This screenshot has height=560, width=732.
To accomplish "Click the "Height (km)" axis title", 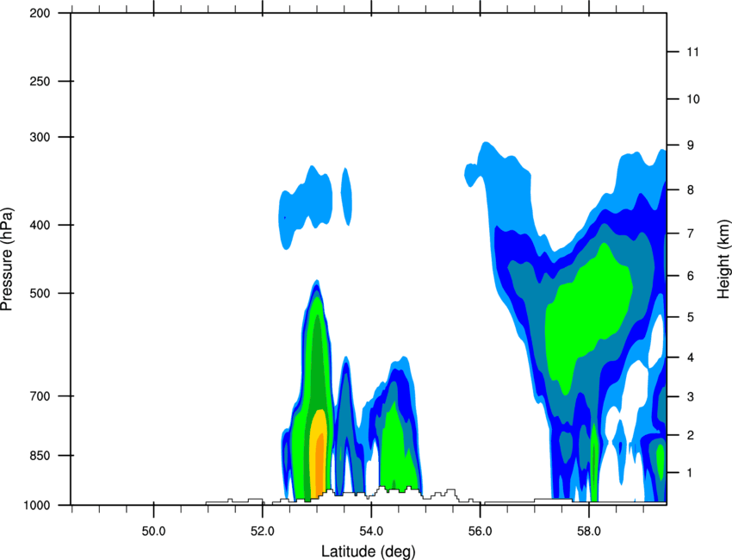I will point(723,258).
